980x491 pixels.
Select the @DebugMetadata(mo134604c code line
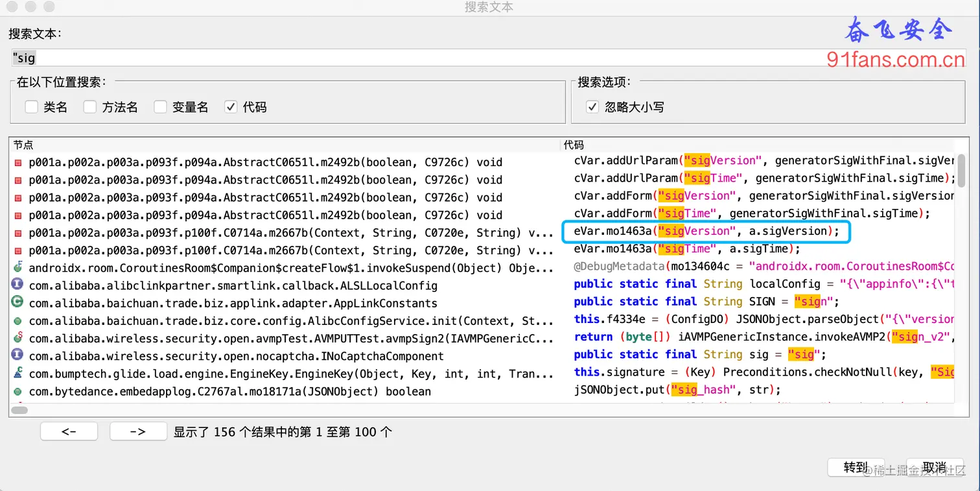click(764, 267)
